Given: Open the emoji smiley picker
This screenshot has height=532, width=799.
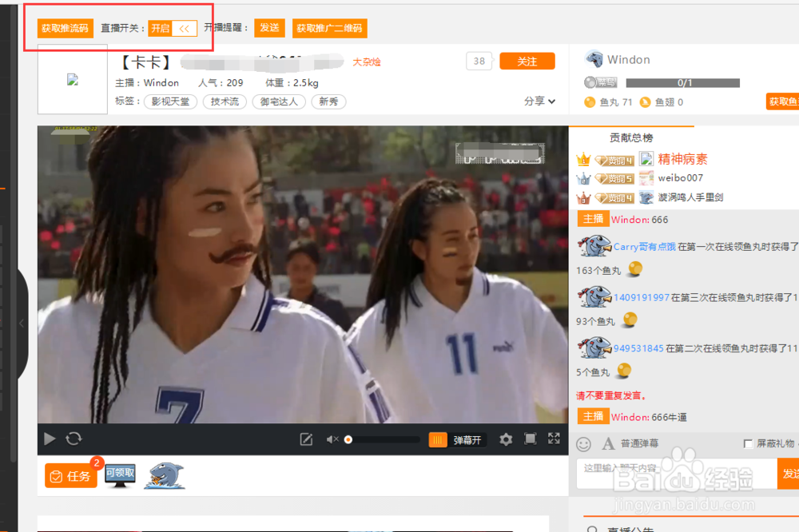Looking at the screenshot, I should [583, 444].
